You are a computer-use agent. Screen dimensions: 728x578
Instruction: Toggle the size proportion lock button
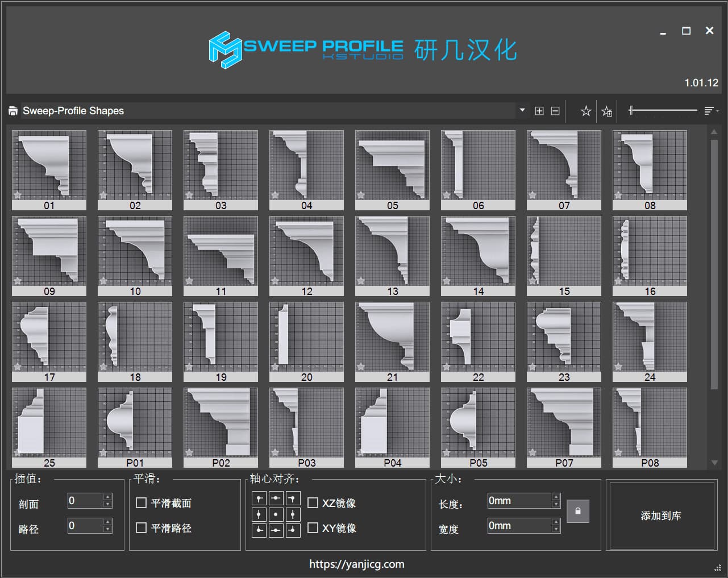point(578,511)
